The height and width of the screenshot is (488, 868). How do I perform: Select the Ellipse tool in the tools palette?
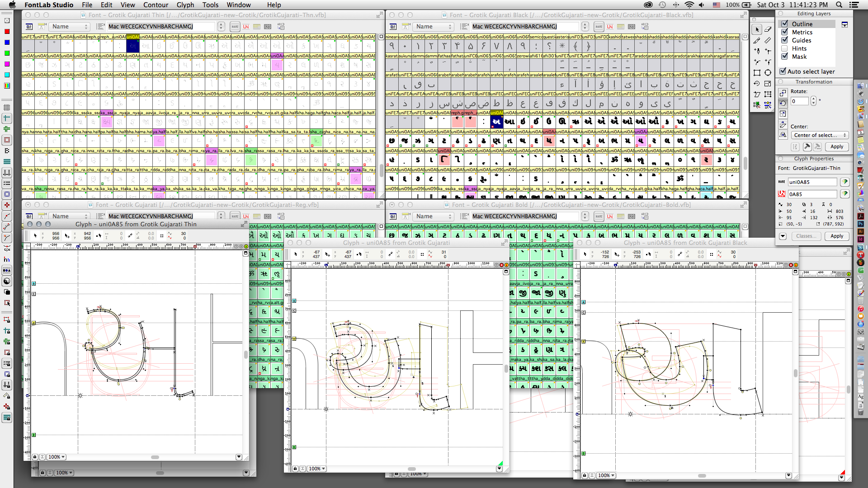coord(768,72)
